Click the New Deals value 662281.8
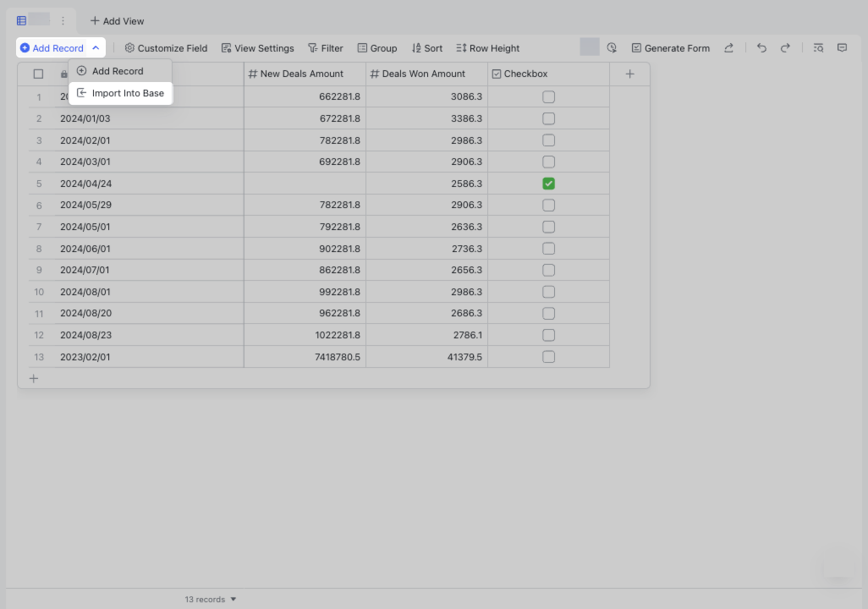This screenshot has width=868, height=609. tap(305, 96)
